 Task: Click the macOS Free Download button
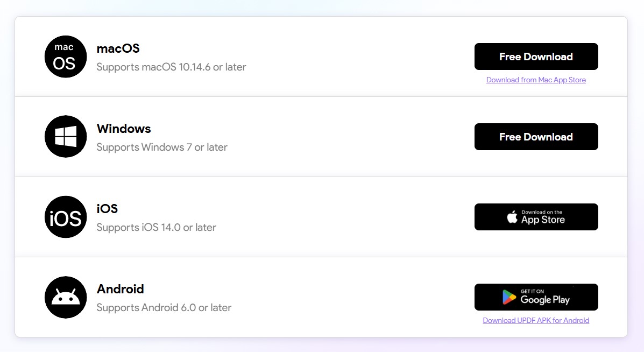(x=536, y=56)
